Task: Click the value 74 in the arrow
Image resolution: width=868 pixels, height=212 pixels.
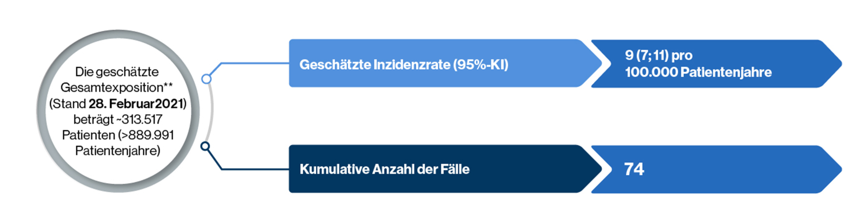Action: 634,169
